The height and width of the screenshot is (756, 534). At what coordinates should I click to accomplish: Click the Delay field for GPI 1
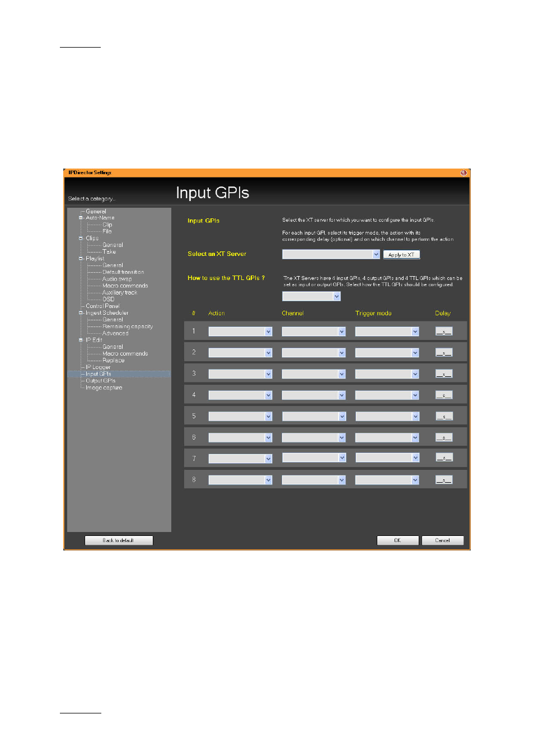click(444, 332)
